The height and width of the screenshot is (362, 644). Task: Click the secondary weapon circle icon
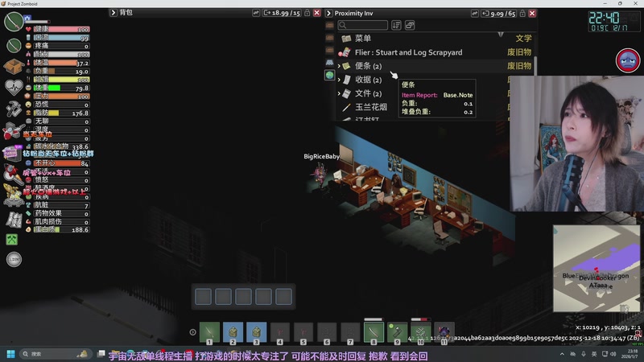[x=14, y=45]
